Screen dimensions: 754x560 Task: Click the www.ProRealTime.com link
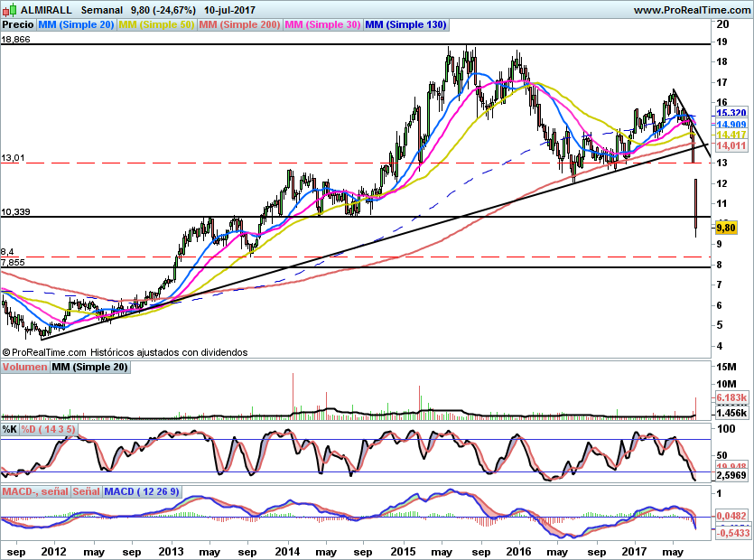pos(692,10)
